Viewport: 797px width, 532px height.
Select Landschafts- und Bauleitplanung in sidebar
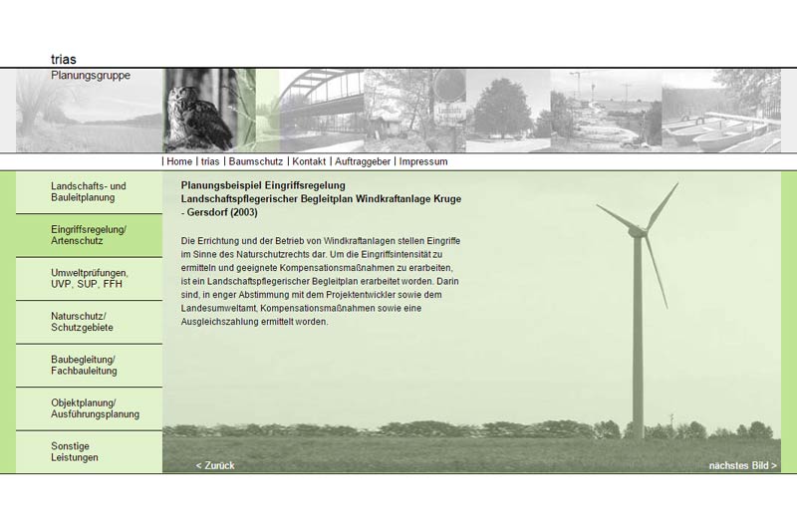[x=89, y=192]
